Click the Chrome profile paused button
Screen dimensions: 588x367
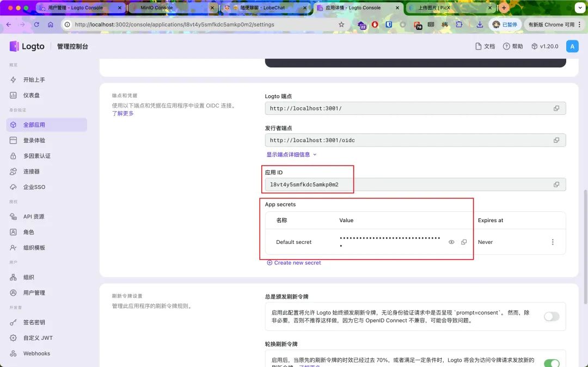[x=505, y=25]
